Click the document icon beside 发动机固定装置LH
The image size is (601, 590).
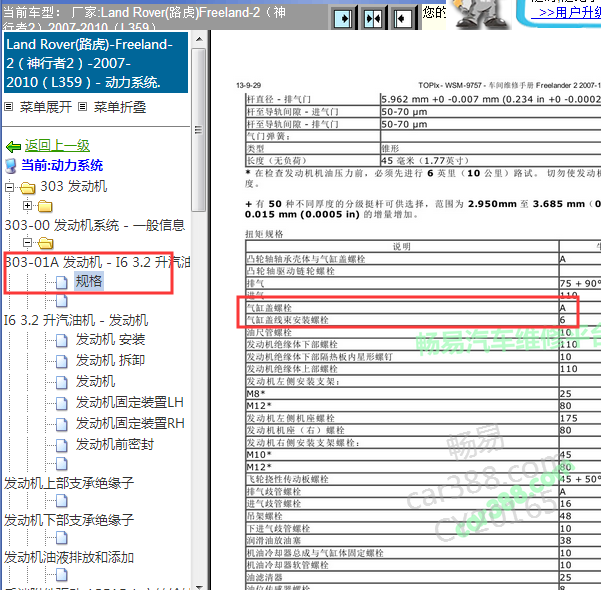(62, 403)
